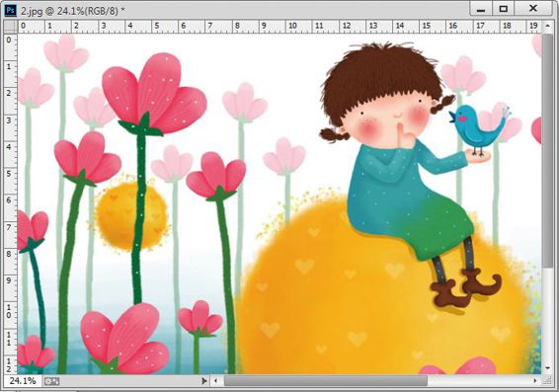The width and height of the screenshot is (559, 392).
Task: Click the blue bird in the image
Action: point(479,129)
